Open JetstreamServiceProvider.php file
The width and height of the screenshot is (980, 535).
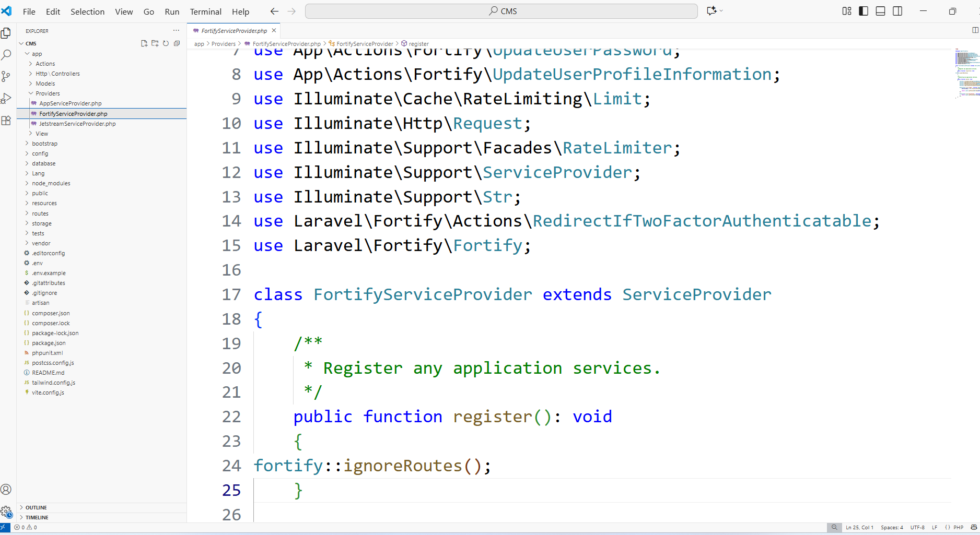coord(77,124)
